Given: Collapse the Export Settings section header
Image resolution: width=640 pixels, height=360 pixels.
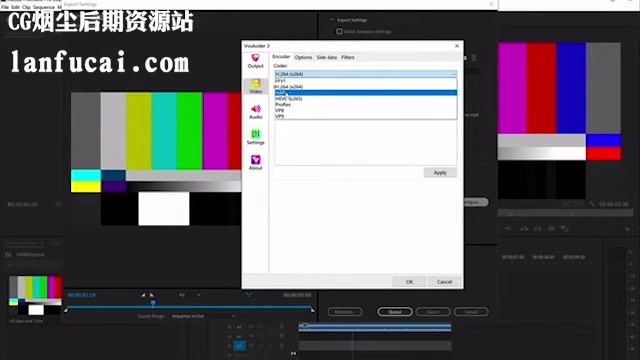Looking at the screenshot, I should (331, 20).
